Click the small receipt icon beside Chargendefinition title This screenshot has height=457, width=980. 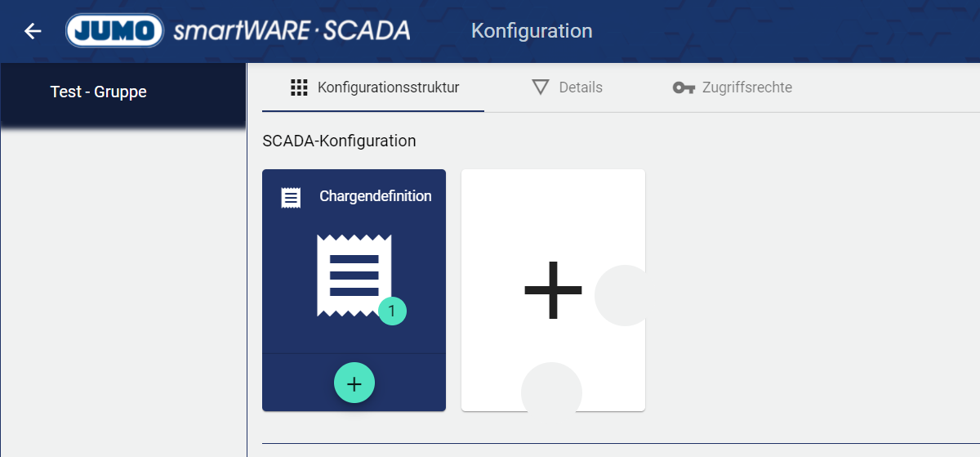[291, 197]
